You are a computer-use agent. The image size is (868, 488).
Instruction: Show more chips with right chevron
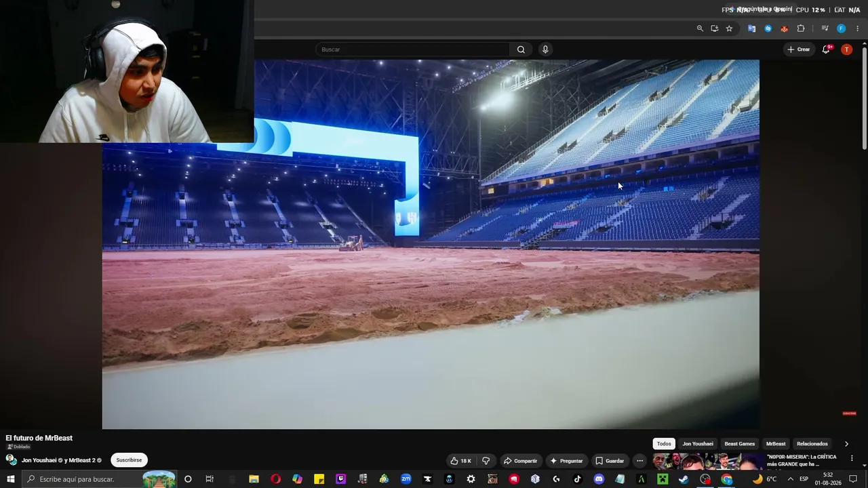tap(846, 444)
